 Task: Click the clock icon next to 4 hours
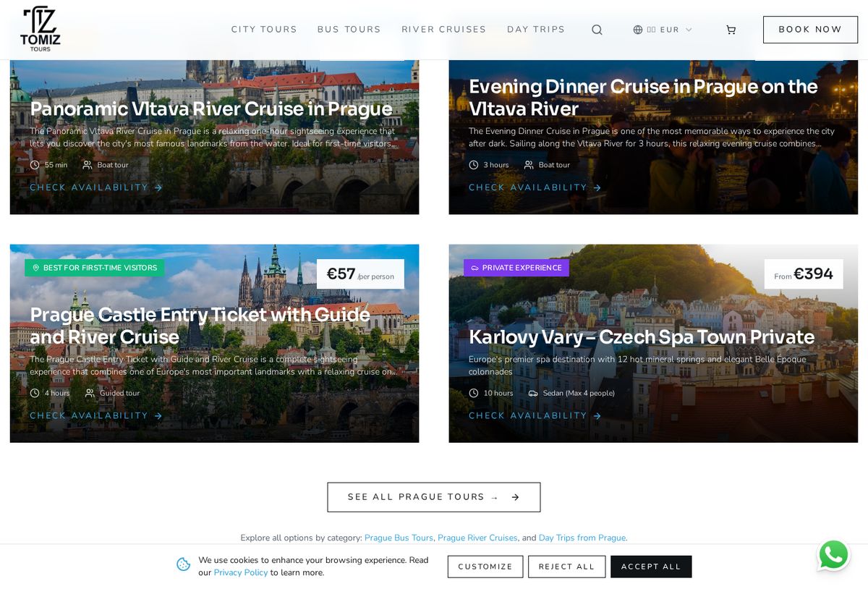tap(35, 393)
